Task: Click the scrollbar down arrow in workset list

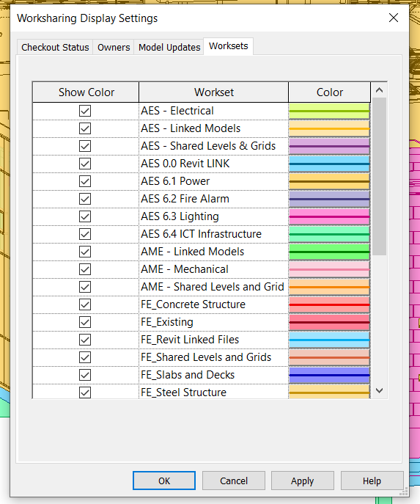Action: click(379, 390)
